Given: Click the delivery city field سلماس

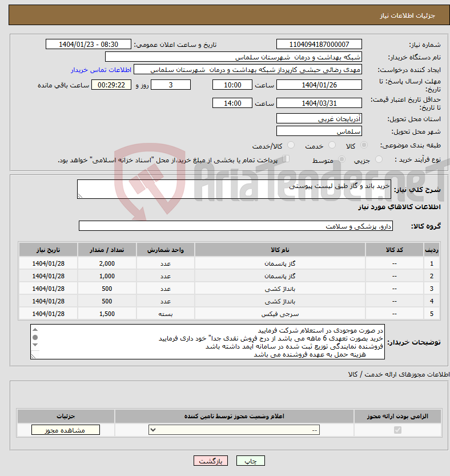Looking at the screenshot, I should pos(319,131).
